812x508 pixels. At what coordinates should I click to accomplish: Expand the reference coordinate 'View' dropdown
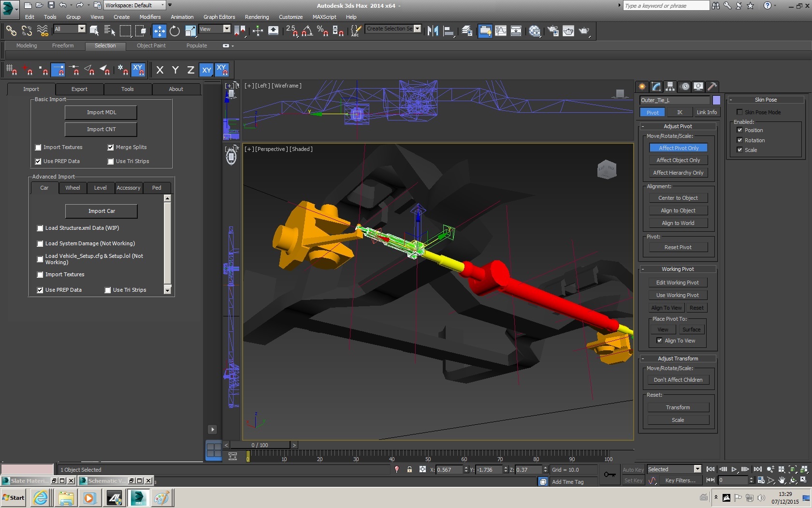pos(226,29)
